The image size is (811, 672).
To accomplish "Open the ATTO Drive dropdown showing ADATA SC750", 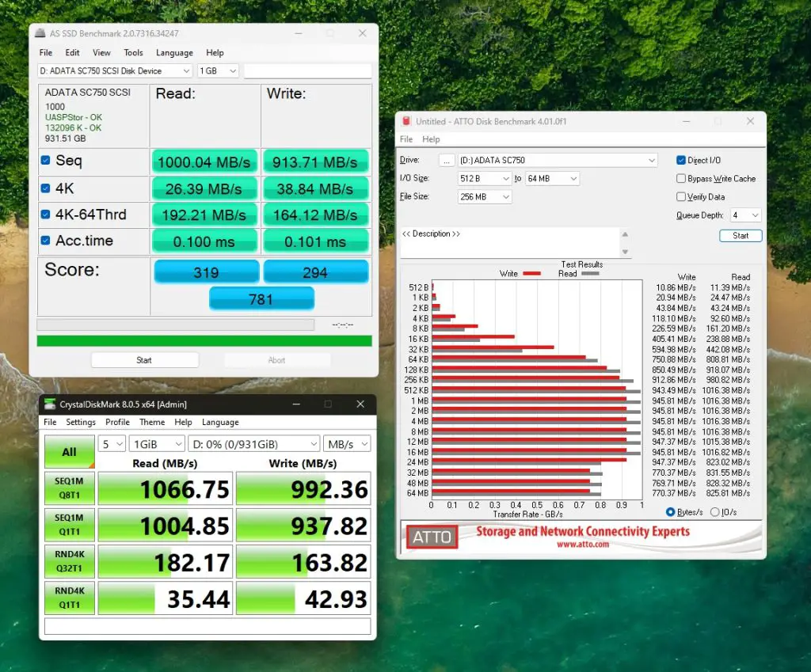I will [x=558, y=160].
